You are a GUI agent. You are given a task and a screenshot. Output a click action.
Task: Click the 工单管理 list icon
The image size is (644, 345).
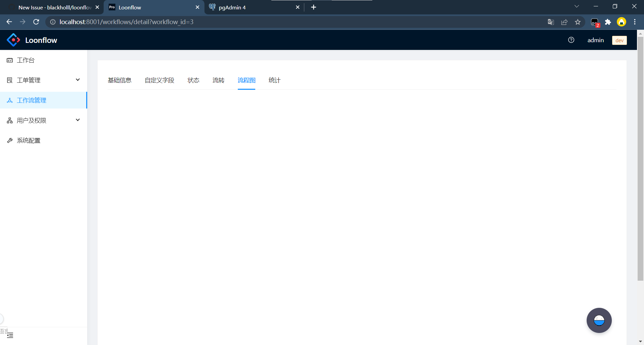10,80
